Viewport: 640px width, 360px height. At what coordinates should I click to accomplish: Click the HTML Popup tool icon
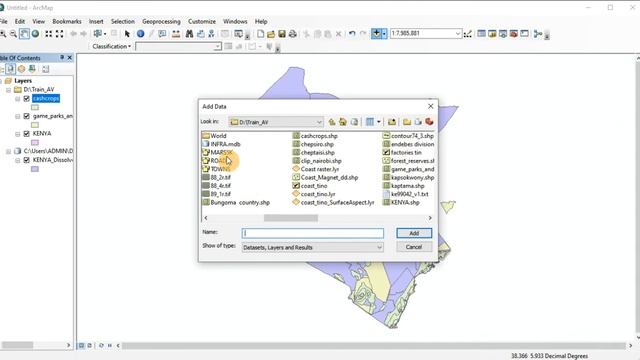(x=162, y=34)
